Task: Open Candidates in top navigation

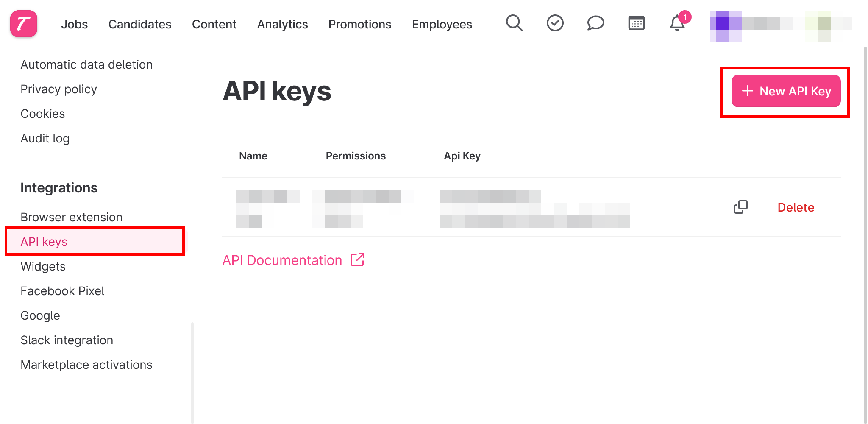Action: pos(140,24)
